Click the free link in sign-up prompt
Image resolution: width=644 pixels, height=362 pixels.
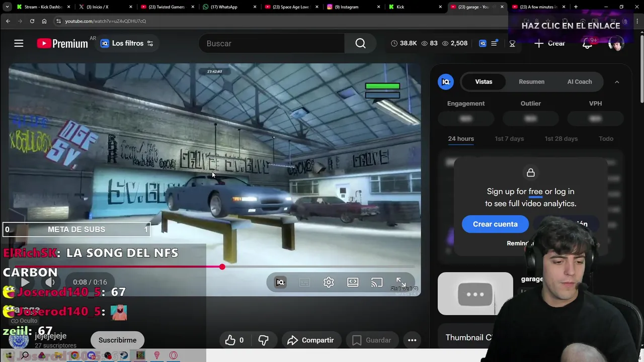tap(535, 192)
